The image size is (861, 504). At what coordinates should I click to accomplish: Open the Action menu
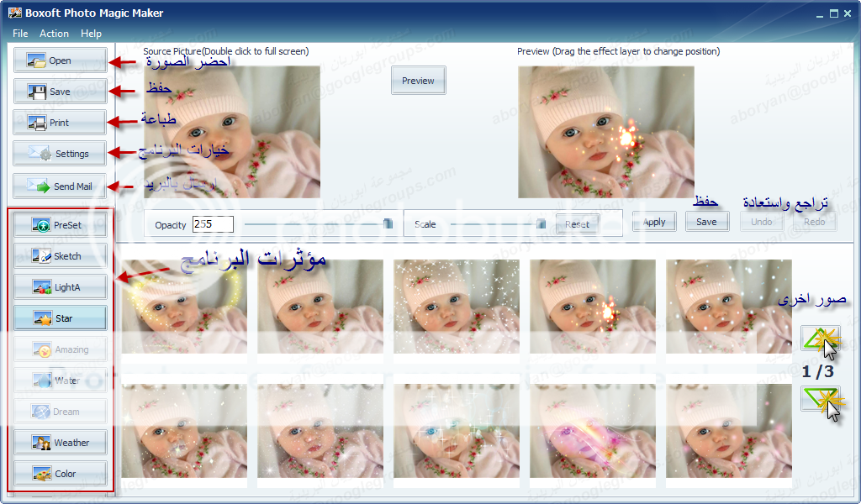point(54,34)
